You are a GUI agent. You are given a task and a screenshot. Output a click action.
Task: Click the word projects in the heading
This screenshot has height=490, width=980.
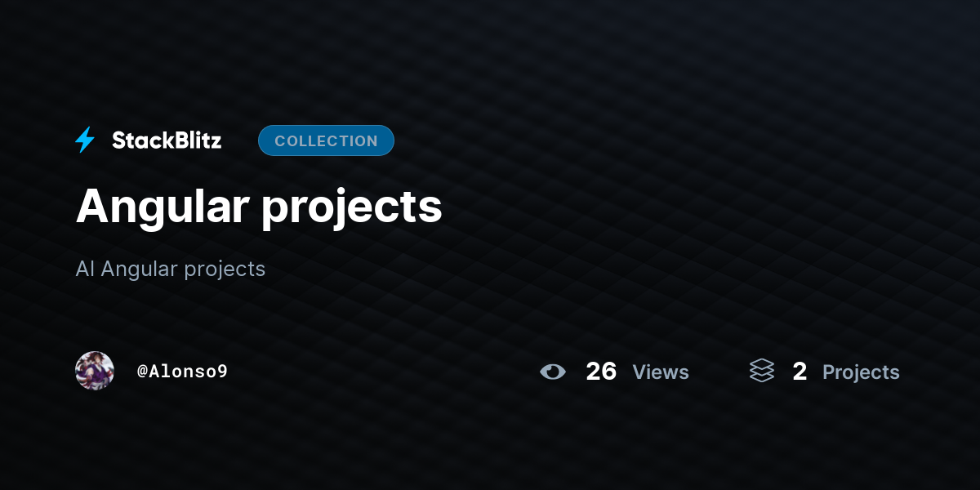click(352, 209)
